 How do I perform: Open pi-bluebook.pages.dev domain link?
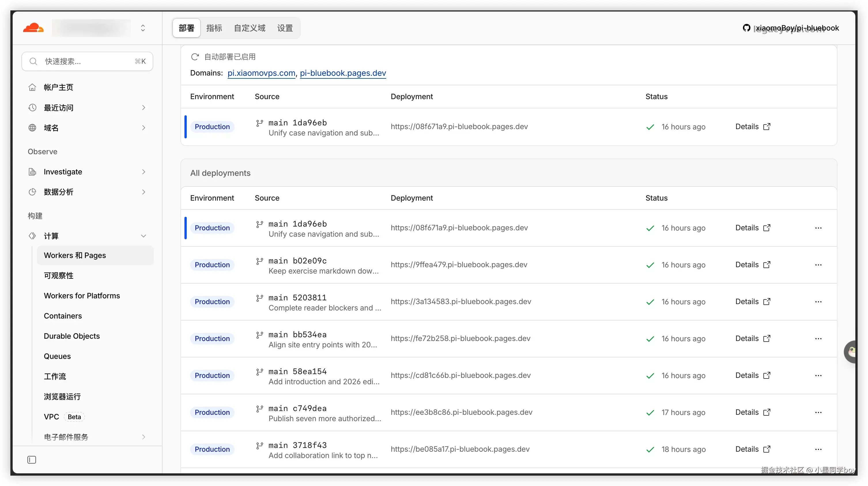[x=343, y=73]
